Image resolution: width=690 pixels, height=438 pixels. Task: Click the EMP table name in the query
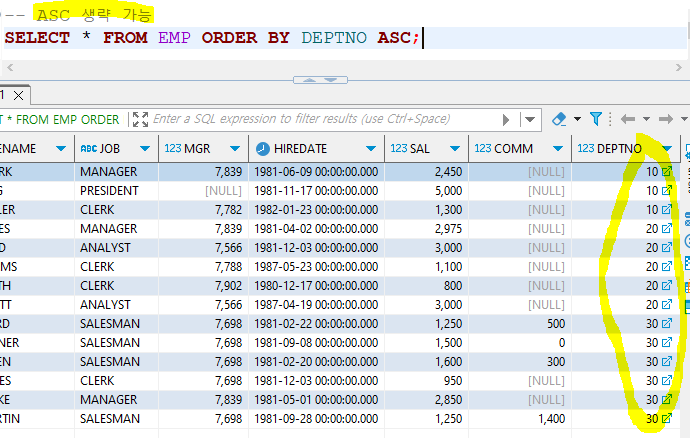tap(174, 38)
